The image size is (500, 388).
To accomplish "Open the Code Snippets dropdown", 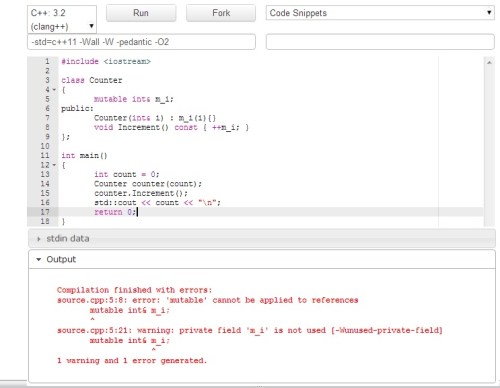I will [x=380, y=13].
